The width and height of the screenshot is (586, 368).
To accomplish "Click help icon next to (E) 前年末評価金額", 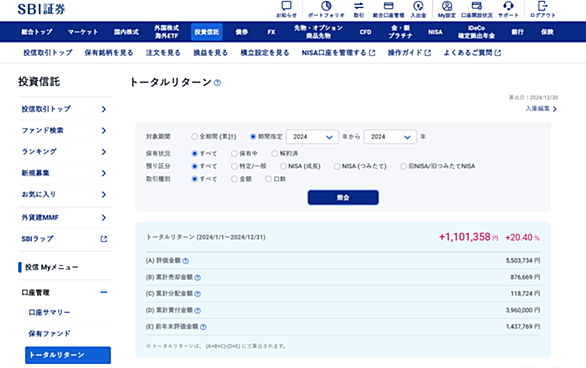I will (203, 327).
